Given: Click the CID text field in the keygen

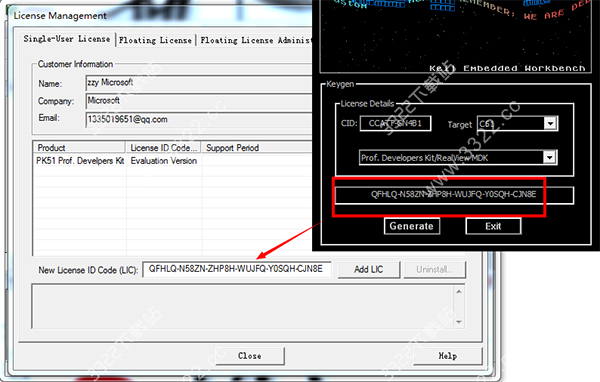Looking at the screenshot, I should pyautogui.click(x=395, y=123).
